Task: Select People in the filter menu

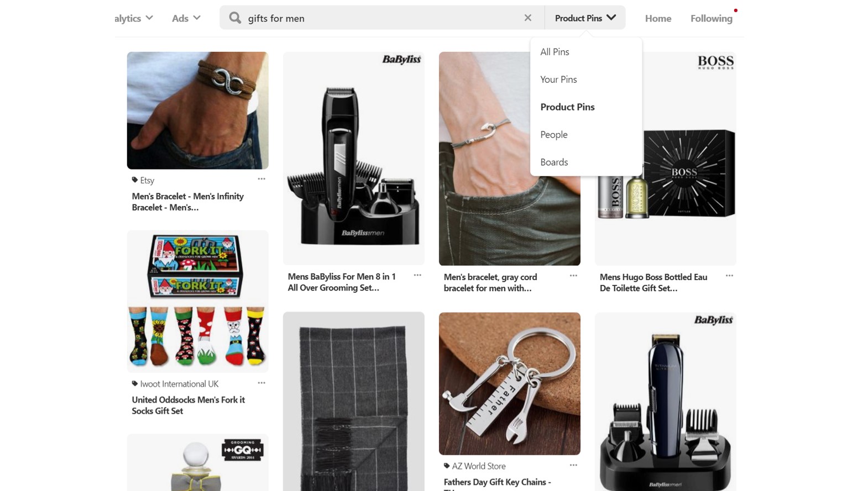Action: coord(554,135)
